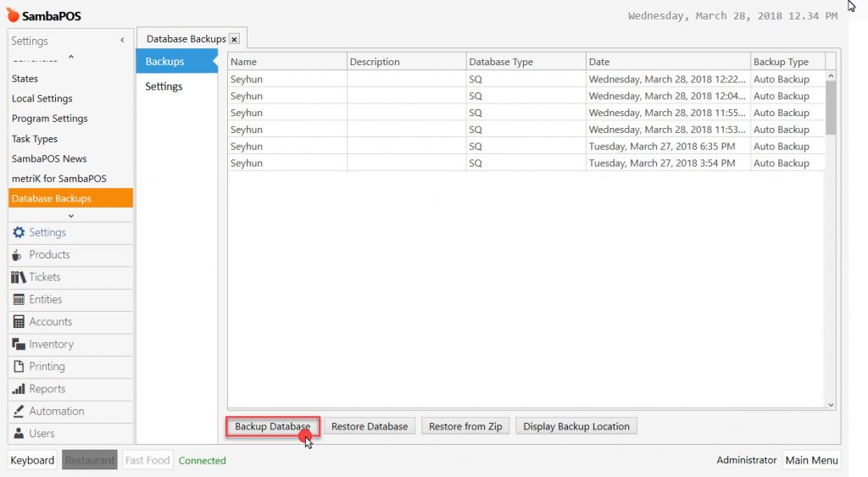Sort by Date column header

coord(668,62)
